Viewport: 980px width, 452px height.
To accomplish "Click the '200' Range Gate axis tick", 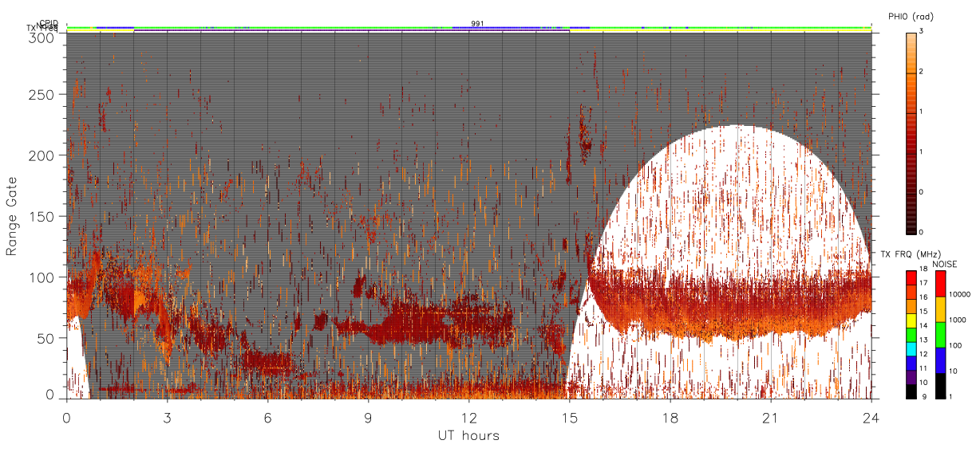I will [41, 155].
